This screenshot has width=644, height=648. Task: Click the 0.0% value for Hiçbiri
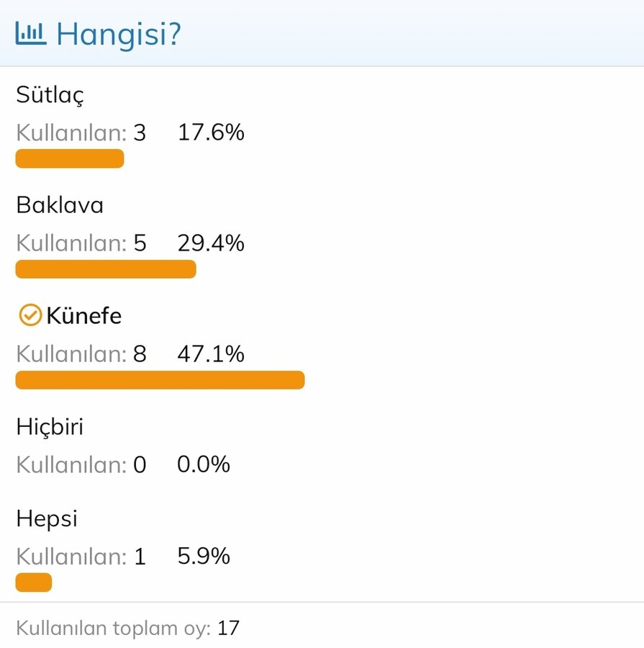[204, 464]
